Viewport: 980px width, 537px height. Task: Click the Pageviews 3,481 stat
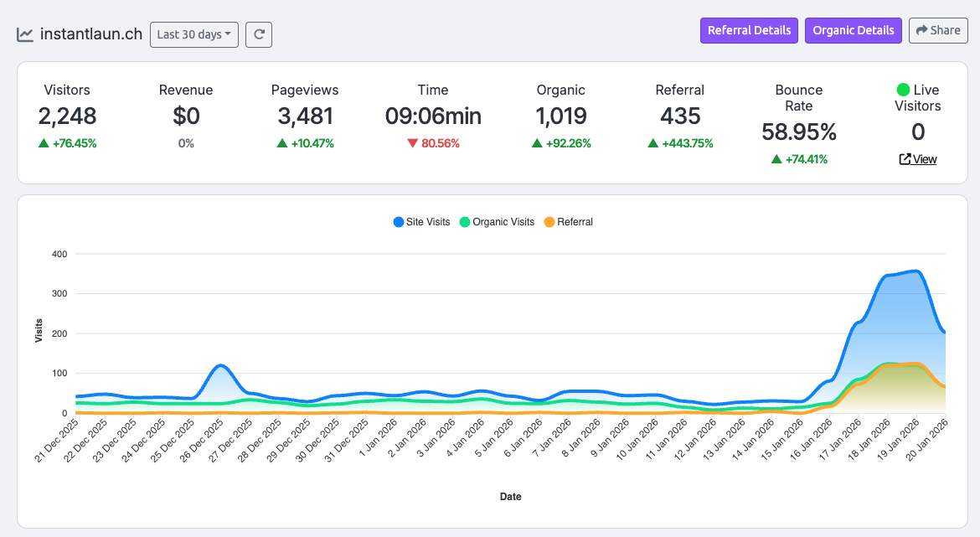click(305, 116)
